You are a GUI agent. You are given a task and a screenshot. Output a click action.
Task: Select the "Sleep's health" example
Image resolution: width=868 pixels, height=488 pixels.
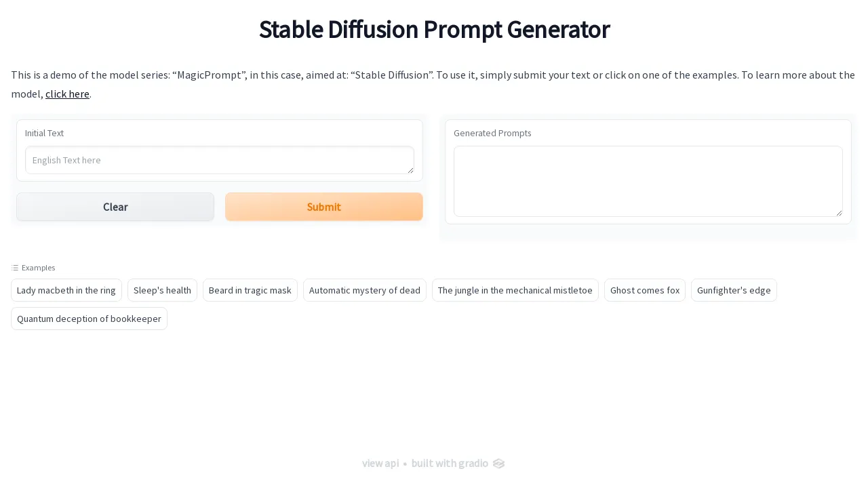[162, 290]
